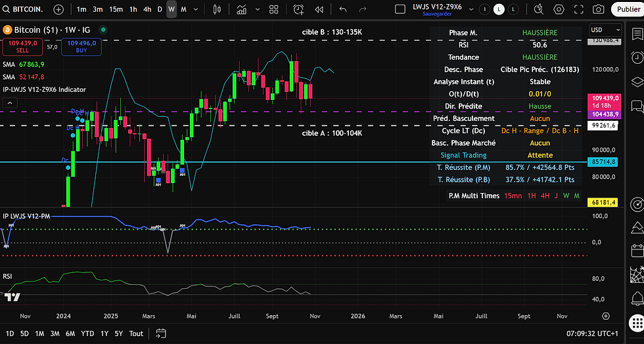Click the SELL 109 439,0 button
Viewport: 644px width, 344px height.
[22, 47]
